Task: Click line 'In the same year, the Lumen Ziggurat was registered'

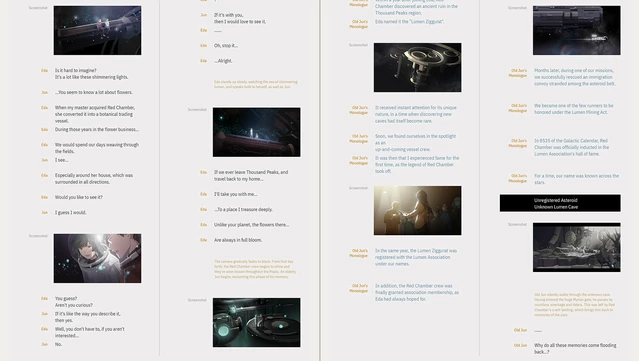Action: (x=416, y=257)
